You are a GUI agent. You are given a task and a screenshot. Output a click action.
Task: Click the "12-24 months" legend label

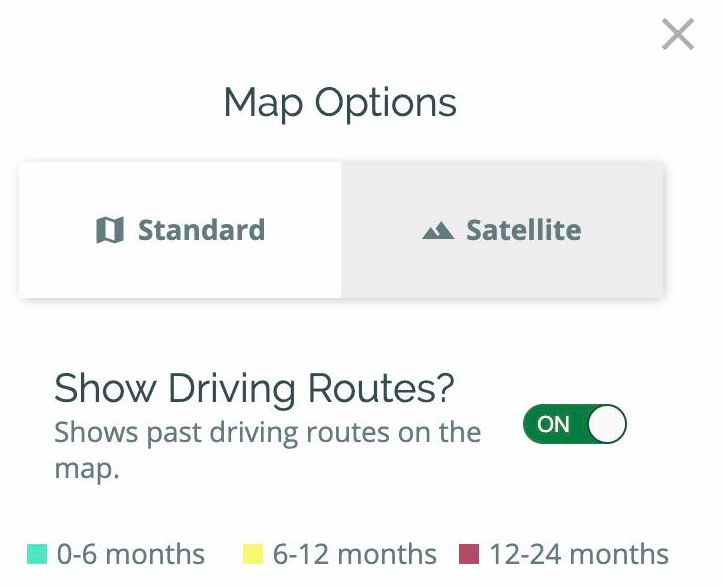coord(578,554)
